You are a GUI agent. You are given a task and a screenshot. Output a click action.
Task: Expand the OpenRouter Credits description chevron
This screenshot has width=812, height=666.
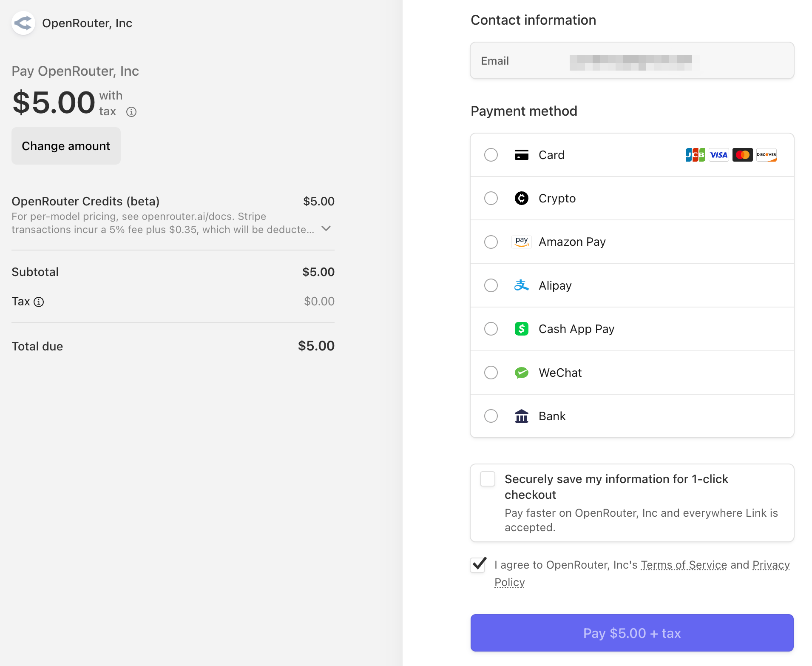pyautogui.click(x=326, y=228)
